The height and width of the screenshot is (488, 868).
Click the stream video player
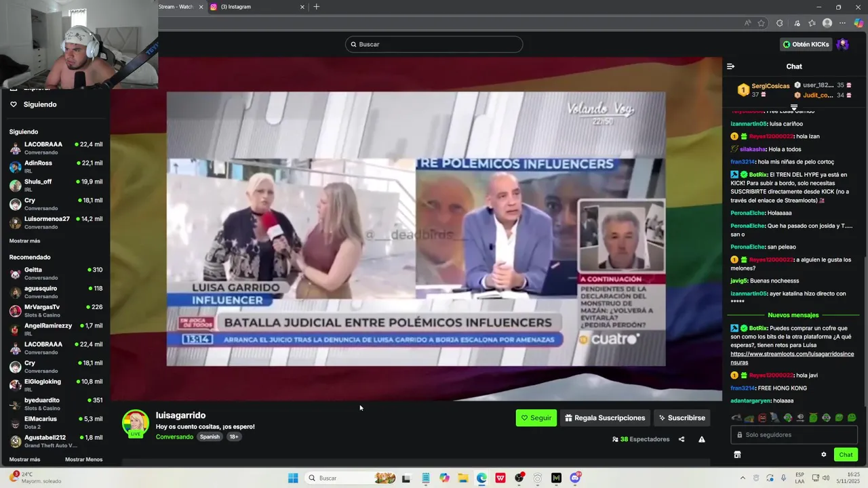[x=416, y=229]
